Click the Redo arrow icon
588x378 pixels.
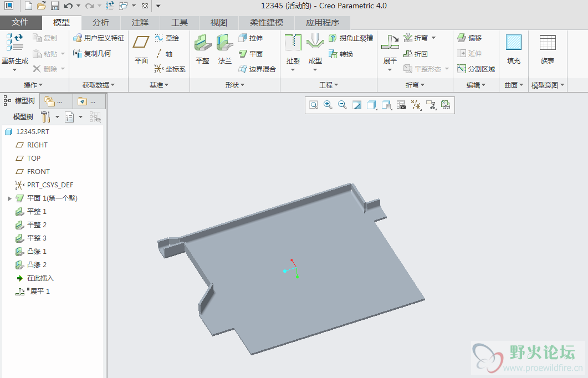coord(89,6)
